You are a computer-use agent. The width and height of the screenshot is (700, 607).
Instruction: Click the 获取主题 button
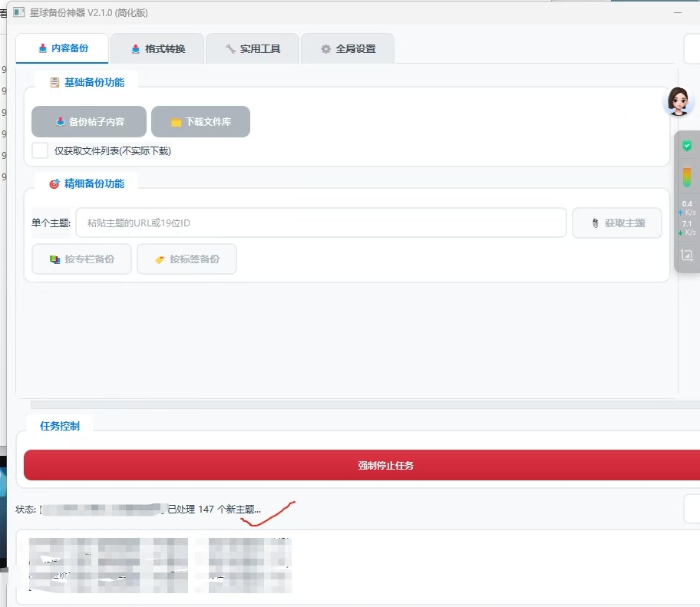617,223
